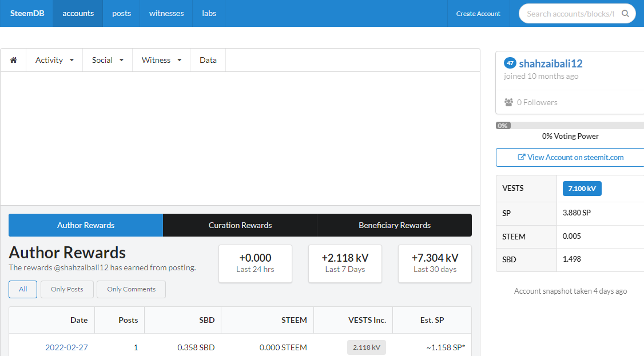This screenshot has width=644, height=356.
Task: Click the followers people icon
Action: coord(508,102)
